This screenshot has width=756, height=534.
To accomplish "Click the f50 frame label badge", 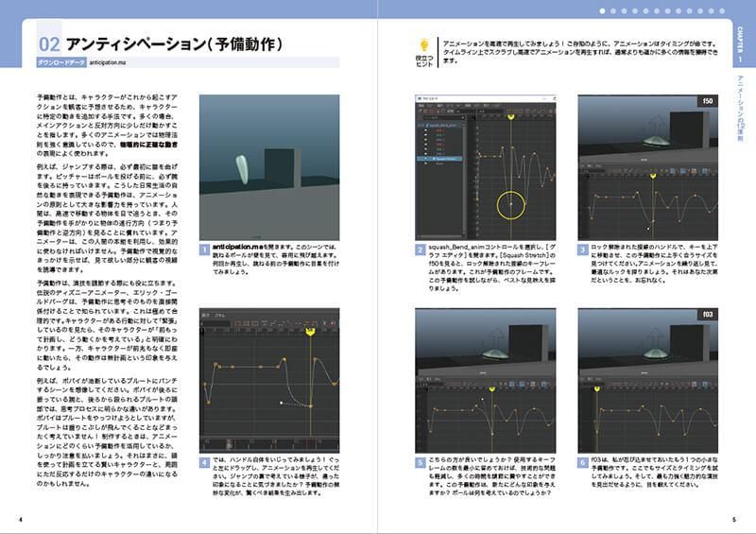I will pyautogui.click(x=707, y=101).
